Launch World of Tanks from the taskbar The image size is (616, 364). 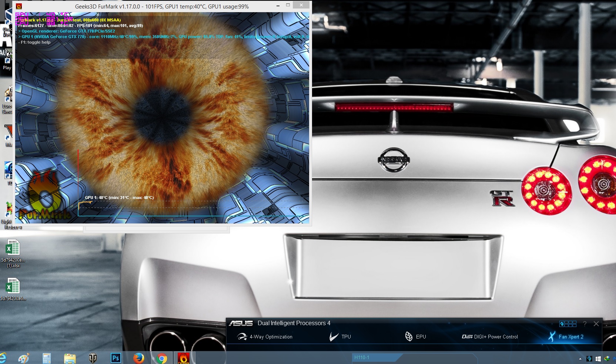point(93,358)
